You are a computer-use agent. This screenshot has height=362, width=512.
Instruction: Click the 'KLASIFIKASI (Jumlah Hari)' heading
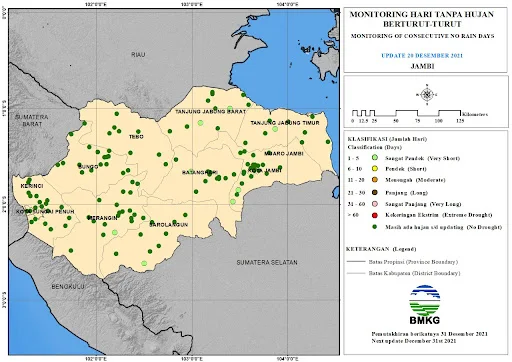point(387,139)
